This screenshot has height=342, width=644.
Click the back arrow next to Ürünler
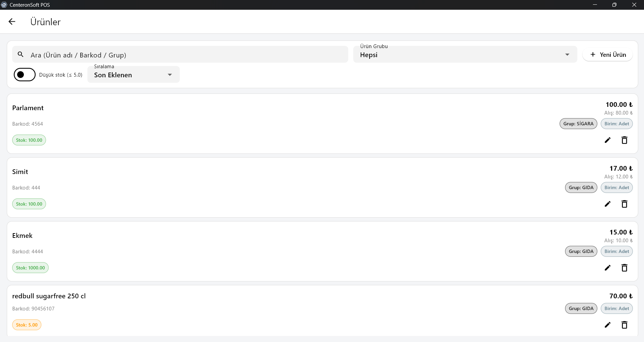pyautogui.click(x=12, y=22)
